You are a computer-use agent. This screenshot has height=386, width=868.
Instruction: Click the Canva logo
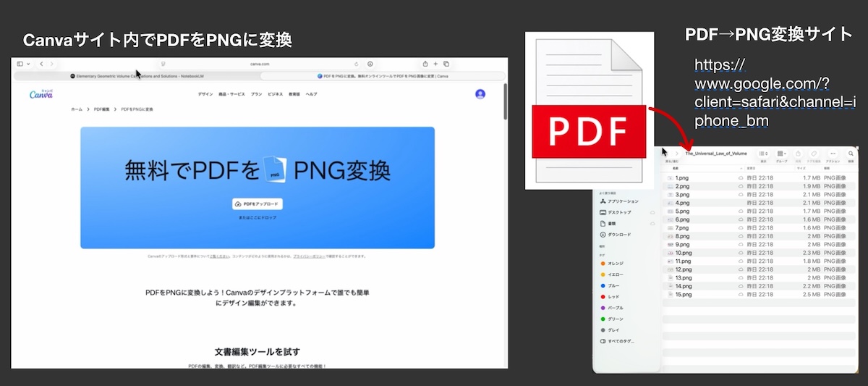40,94
